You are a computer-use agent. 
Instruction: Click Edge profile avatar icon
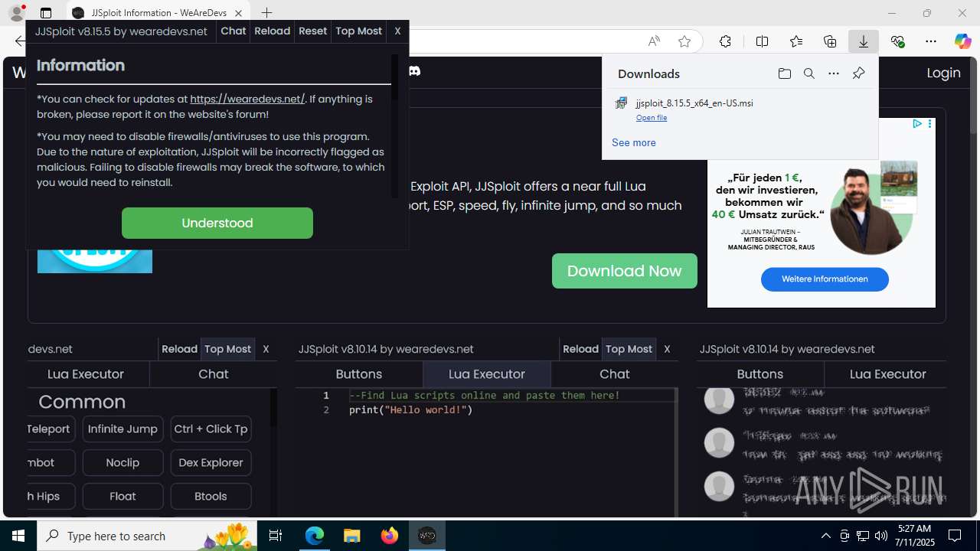coord(16,13)
